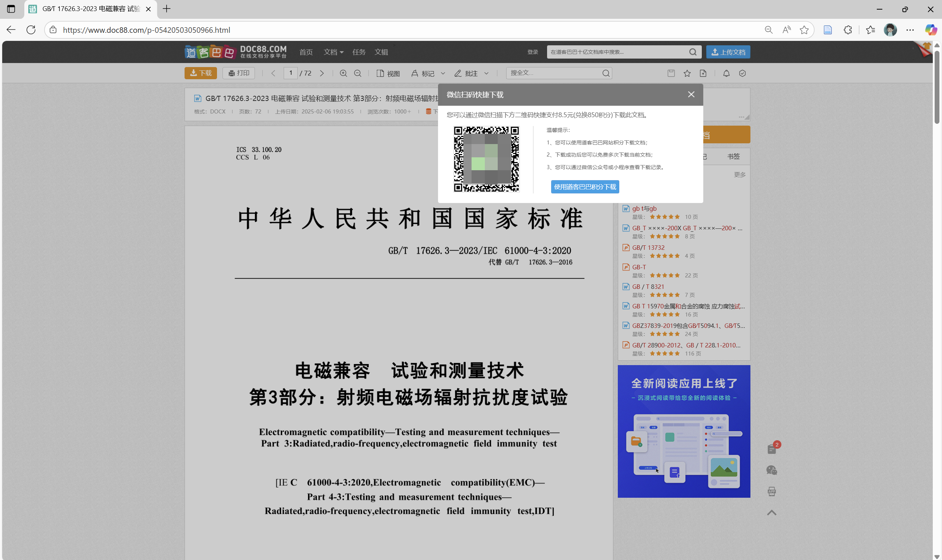The height and width of the screenshot is (560, 942).
Task: Click the shield report icon in the toolbar
Action: click(x=742, y=73)
